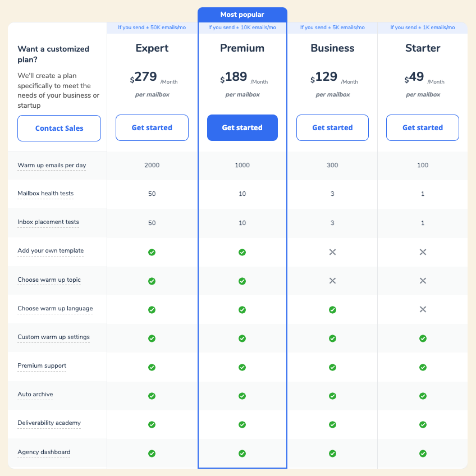Click the Contact Sales button

pyautogui.click(x=59, y=128)
